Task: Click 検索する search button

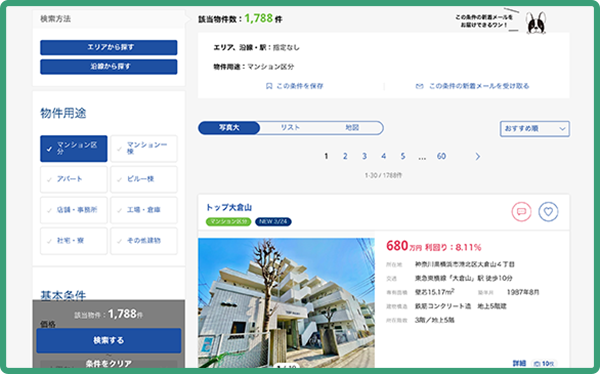Action: tap(109, 340)
